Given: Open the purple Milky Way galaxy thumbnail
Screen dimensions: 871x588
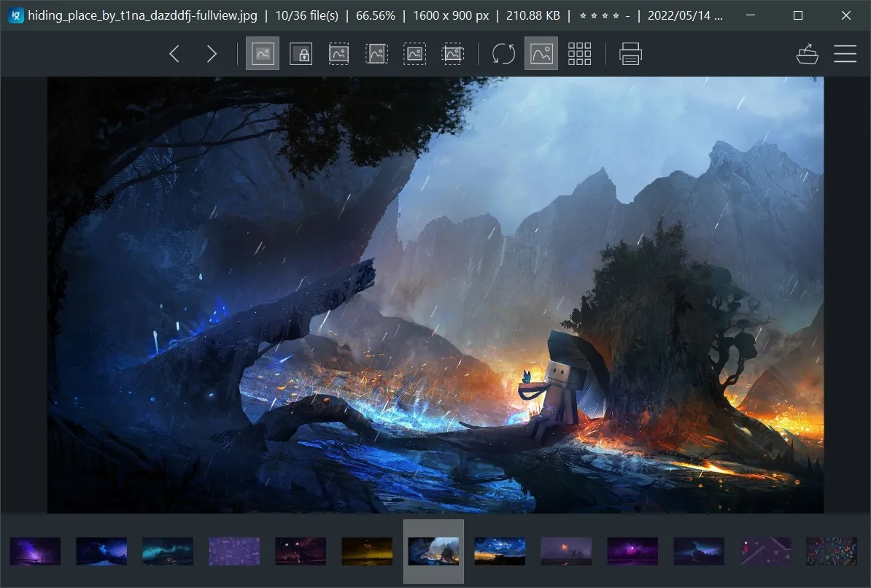Looking at the screenshot, I should point(35,551).
